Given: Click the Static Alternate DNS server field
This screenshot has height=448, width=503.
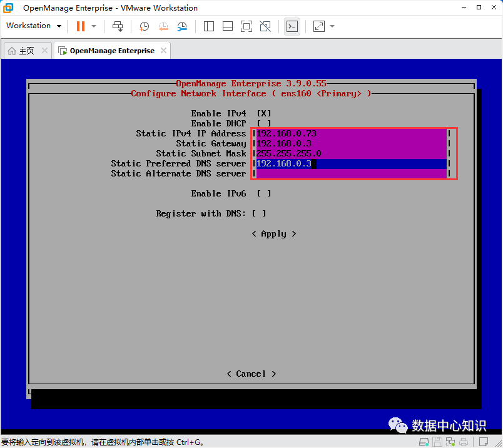Looking at the screenshot, I should pyautogui.click(x=352, y=173).
